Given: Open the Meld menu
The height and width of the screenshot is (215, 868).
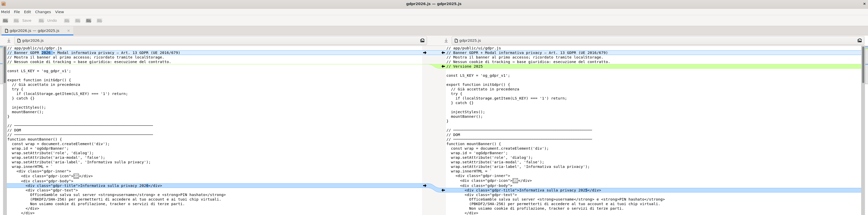Looking at the screenshot, I should coord(5,12).
